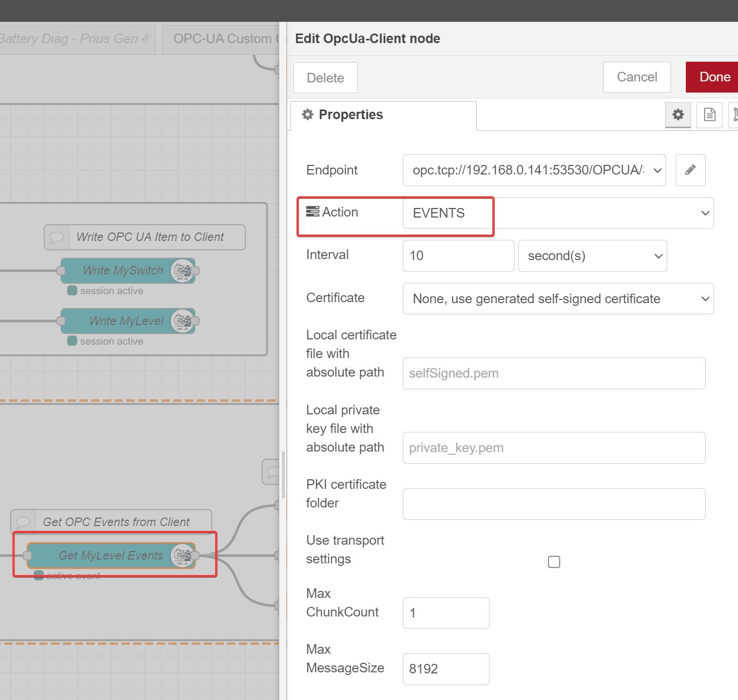Click the Cancel button
The image size is (738, 700).
(x=636, y=77)
